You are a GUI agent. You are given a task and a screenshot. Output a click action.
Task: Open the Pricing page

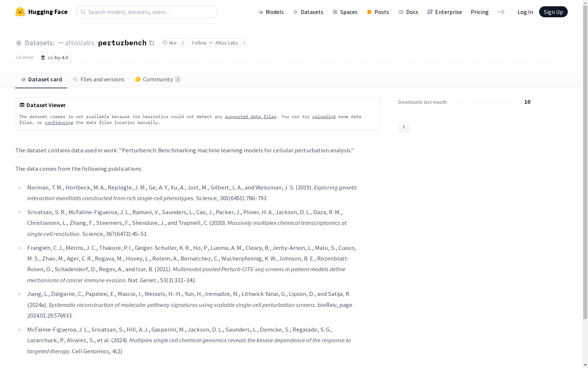pyautogui.click(x=480, y=12)
